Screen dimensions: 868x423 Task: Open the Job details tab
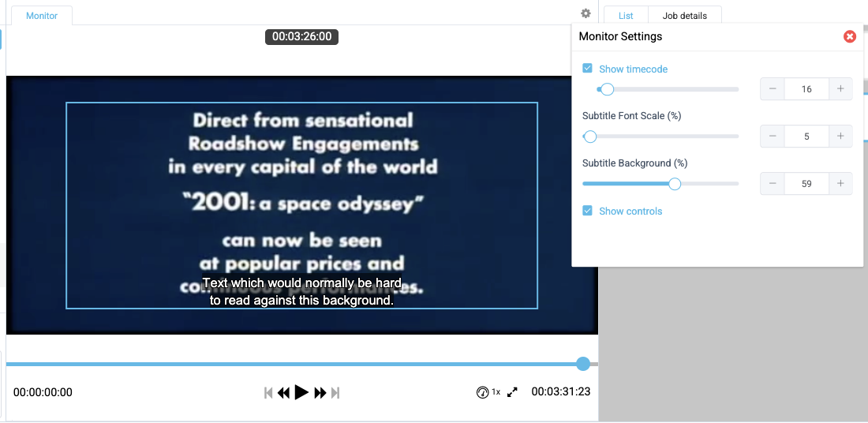click(685, 16)
